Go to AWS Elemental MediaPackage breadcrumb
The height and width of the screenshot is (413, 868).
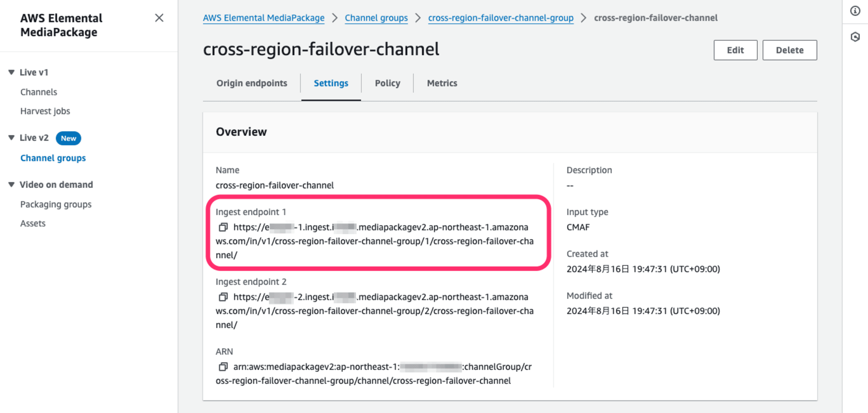pos(263,18)
